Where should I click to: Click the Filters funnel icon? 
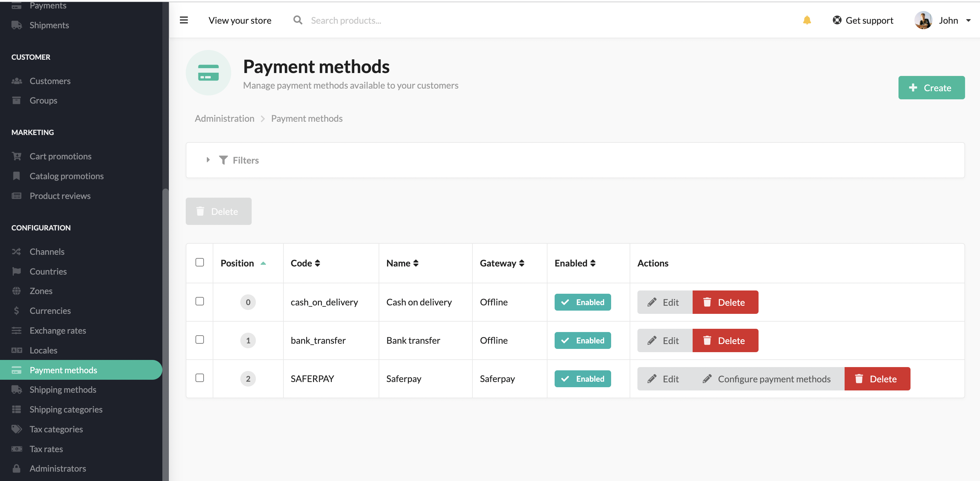223,160
